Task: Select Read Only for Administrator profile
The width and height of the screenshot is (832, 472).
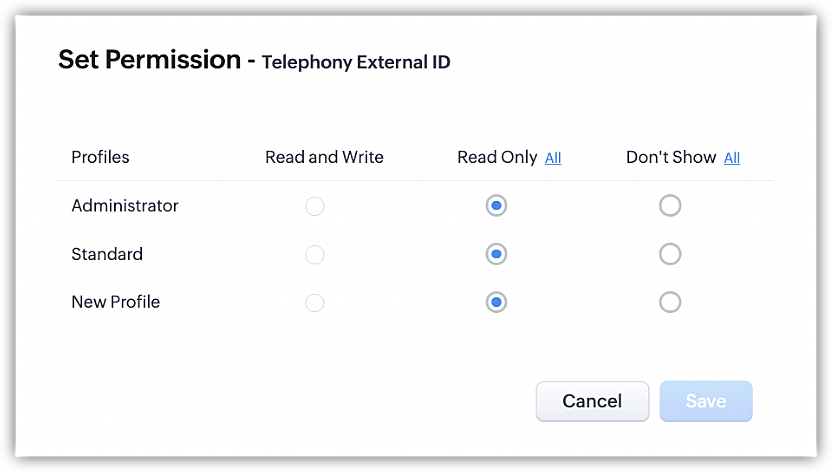Action: point(496,206)
